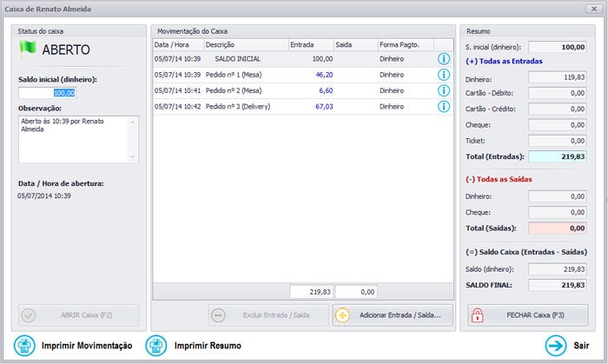Click the Ticket field
Screen dimensions: 608x364
pyautogui.click(x=558, y=141)
